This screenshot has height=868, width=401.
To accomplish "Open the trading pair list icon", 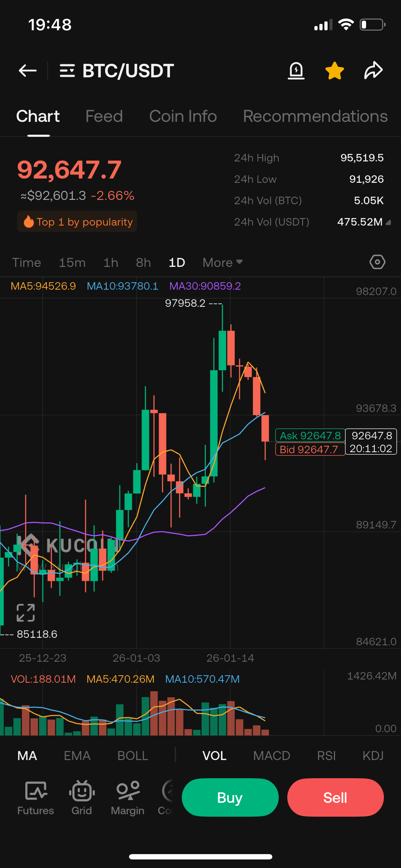I will point(67,71).
